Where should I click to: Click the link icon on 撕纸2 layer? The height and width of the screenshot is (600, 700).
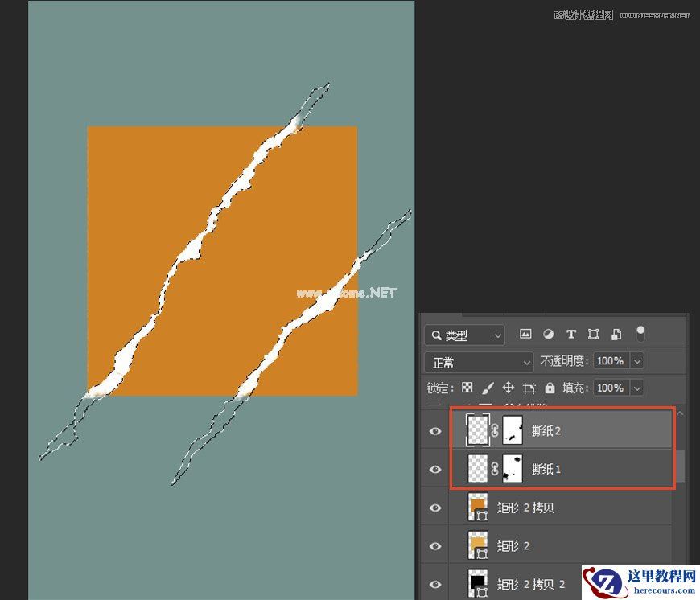click(494, 431)
